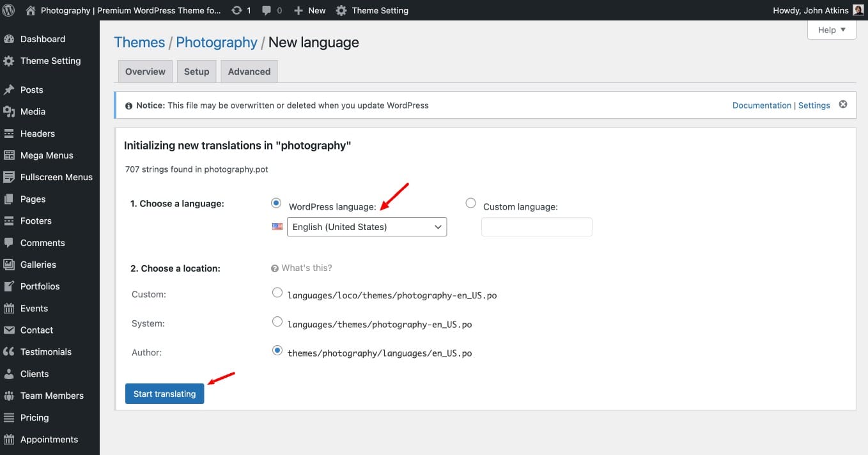Choose the Custom location radio button
Image resolution: width=868 pixels, height=455 pixels.
pos(277,292)
